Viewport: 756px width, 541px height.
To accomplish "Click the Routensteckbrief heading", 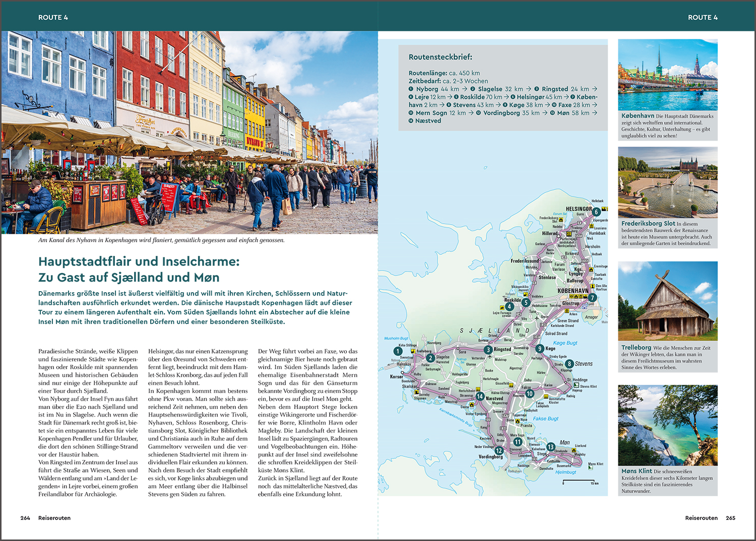I will (x=440, y=57).
